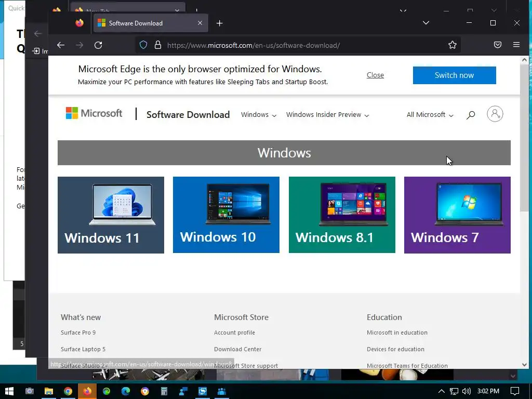Open the network tray icon
The image size is (532, 399).
[454, 391]
